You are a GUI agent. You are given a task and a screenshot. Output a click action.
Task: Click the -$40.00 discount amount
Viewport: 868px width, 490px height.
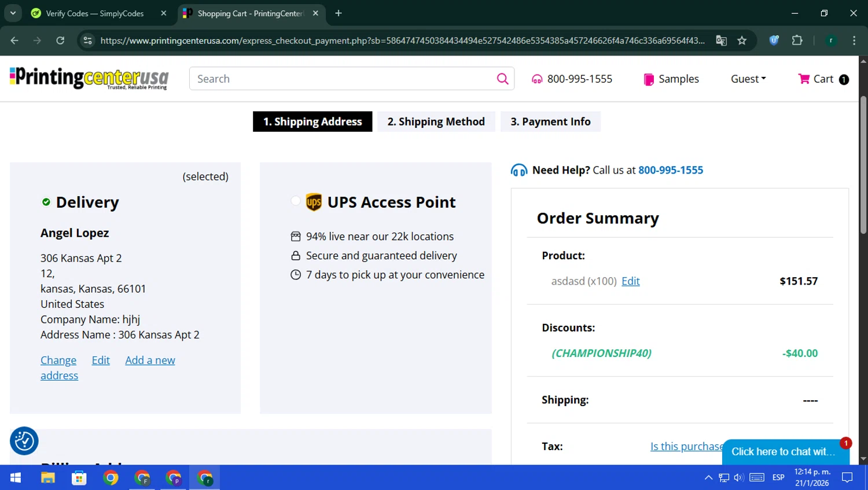pos(800,353)
